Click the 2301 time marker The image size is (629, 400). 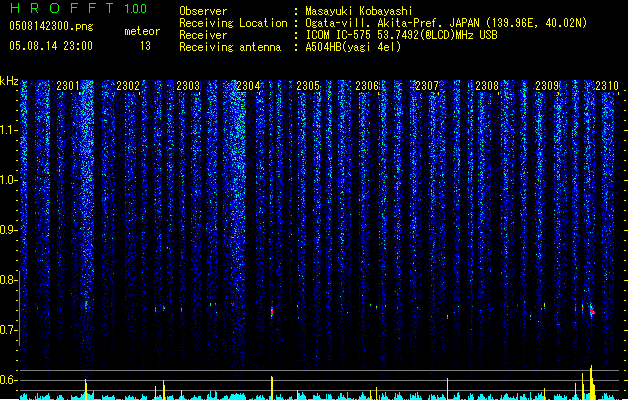tap(68, 86)
